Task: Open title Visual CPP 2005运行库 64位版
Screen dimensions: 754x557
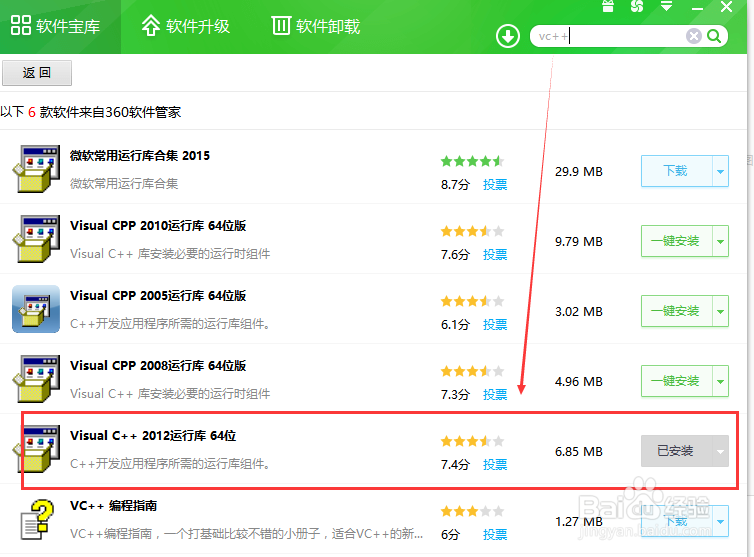Action: coord(158,296)
